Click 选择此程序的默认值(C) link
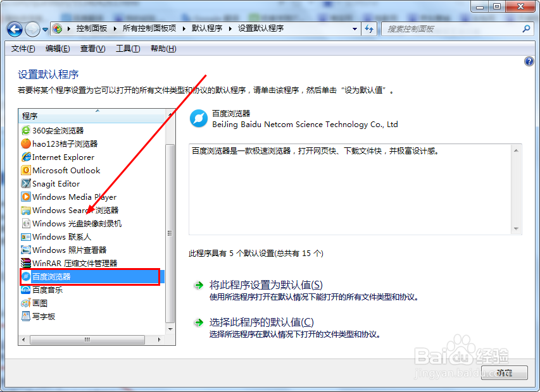 tap(261, 322)
